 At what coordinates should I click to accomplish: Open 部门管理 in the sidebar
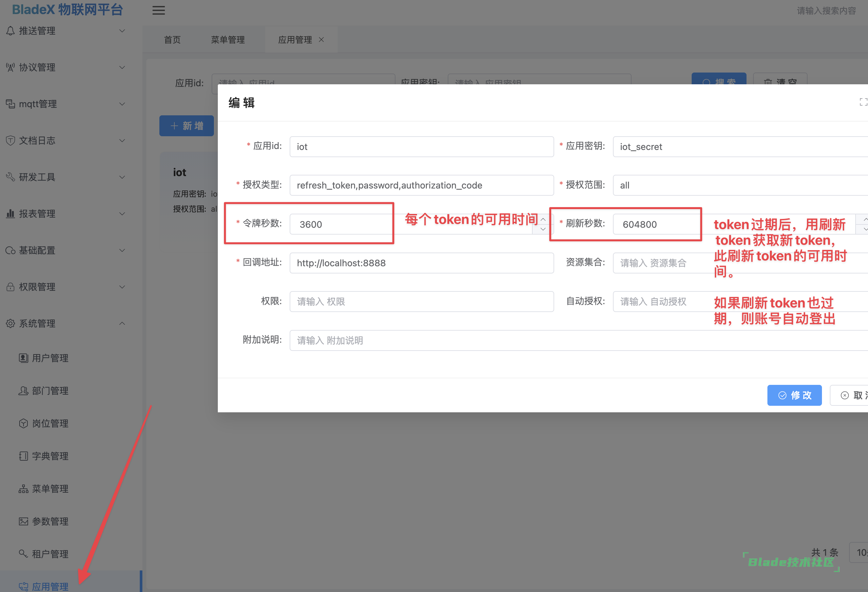tap(50, 391)
